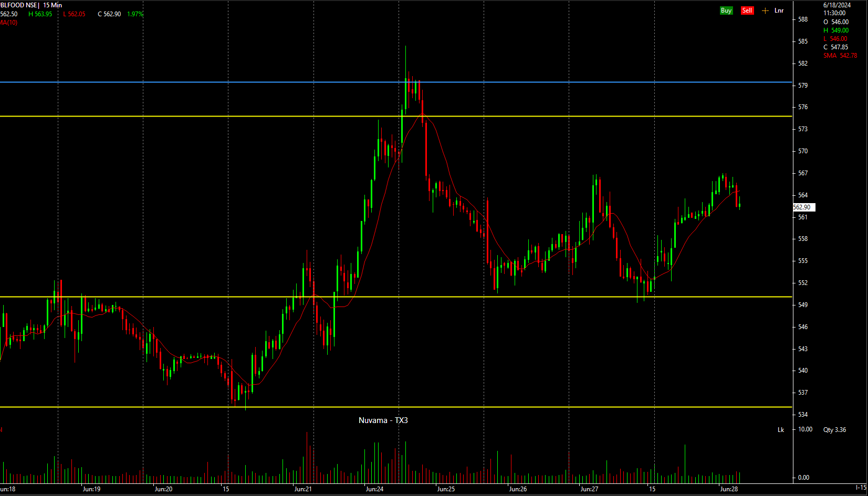The width and height of the screenshot is (868, 496).
Task: Select the red MA(10) indicator label
Action: [8, 23]
